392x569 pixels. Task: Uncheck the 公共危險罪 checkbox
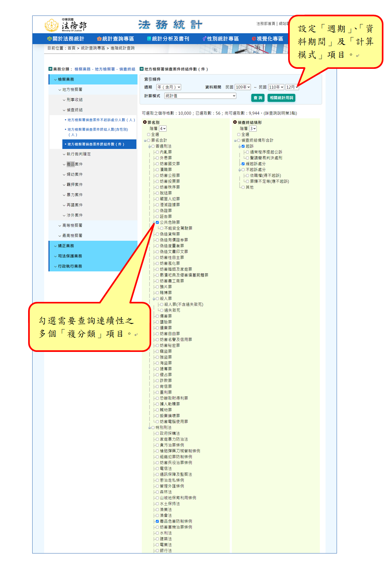(x=157, y=222)
